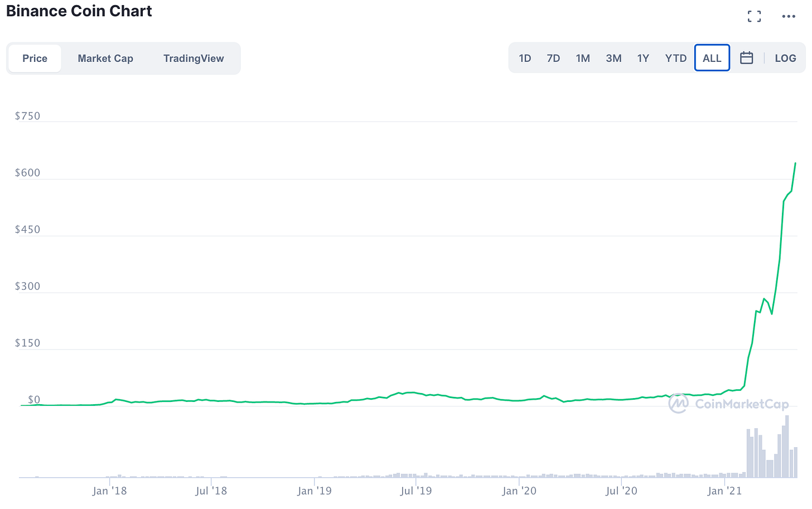Click the Jul '19 date axis label
Image resolution: width=812 pixels, height=509 pixels.
[416, 491]
